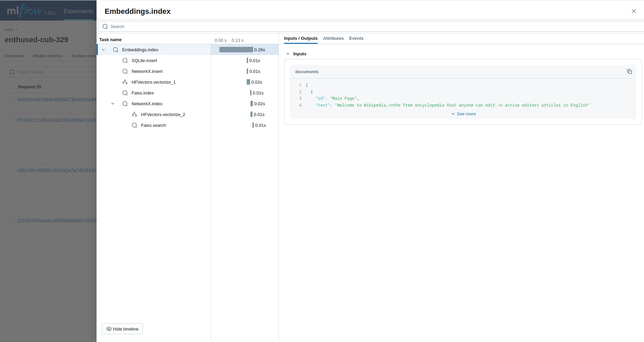Viewport: 644px width, 342px height.
Task: Copy the documents input content
Action: pos(629,72)
